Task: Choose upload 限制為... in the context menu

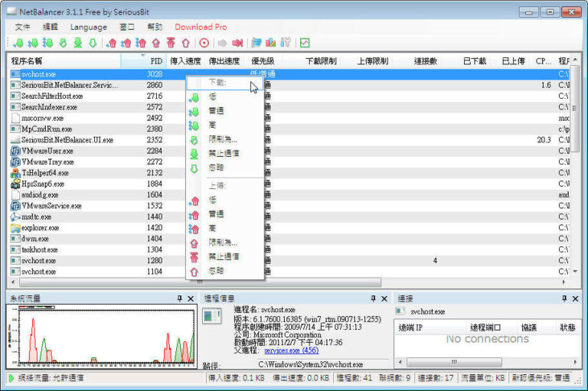Action: pos(225,243)
